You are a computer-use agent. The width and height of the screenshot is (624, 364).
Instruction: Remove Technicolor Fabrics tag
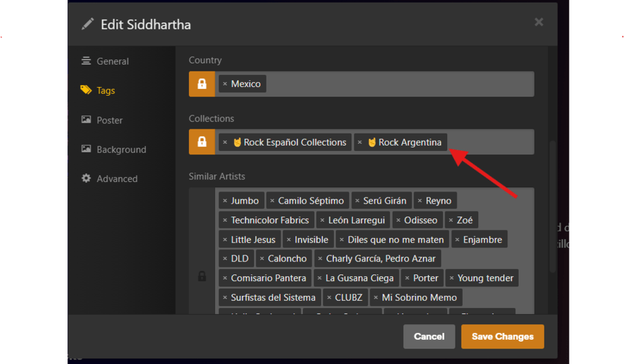click(225, 220)
